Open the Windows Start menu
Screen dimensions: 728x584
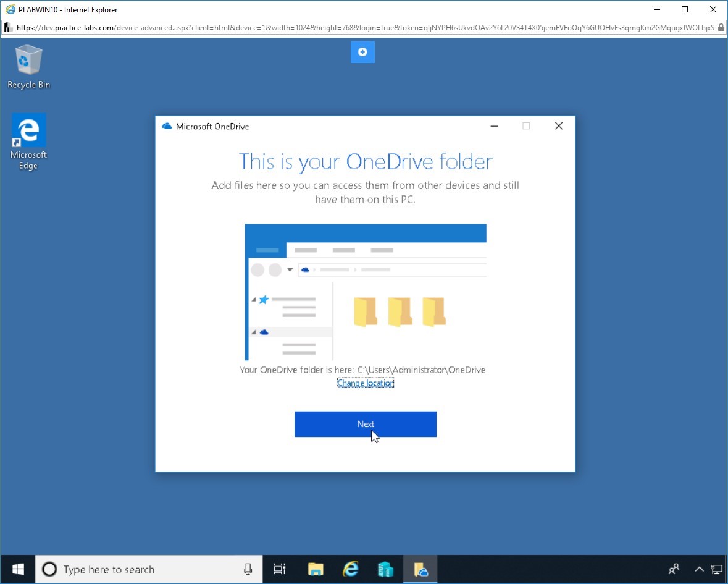click(x=18, y=569)
